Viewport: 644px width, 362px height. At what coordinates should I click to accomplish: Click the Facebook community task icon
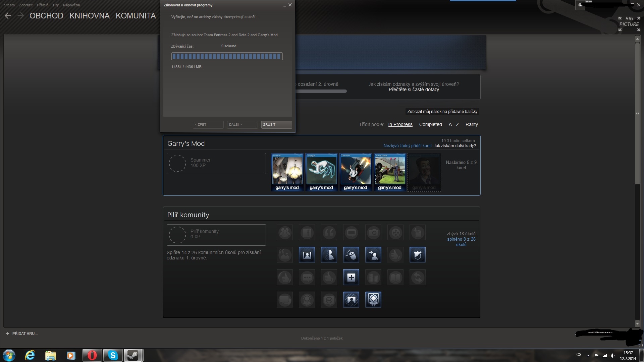[x=307, y=233]
